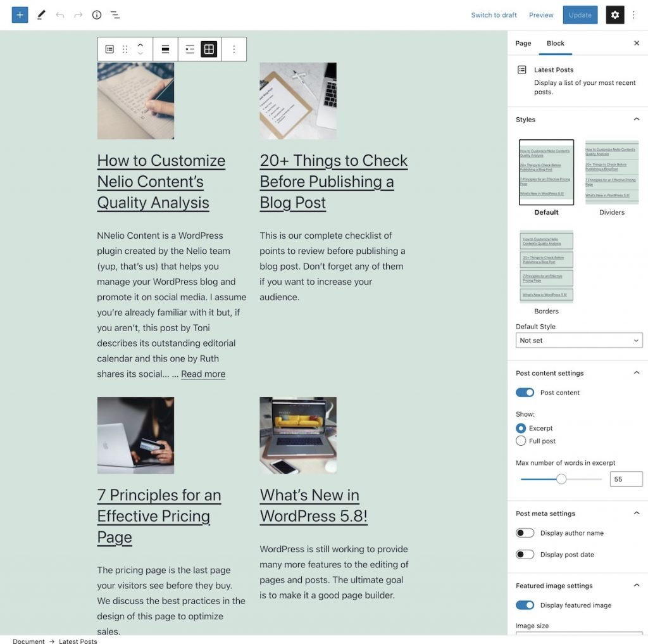Switch to list view layout icon

(190, 49)
